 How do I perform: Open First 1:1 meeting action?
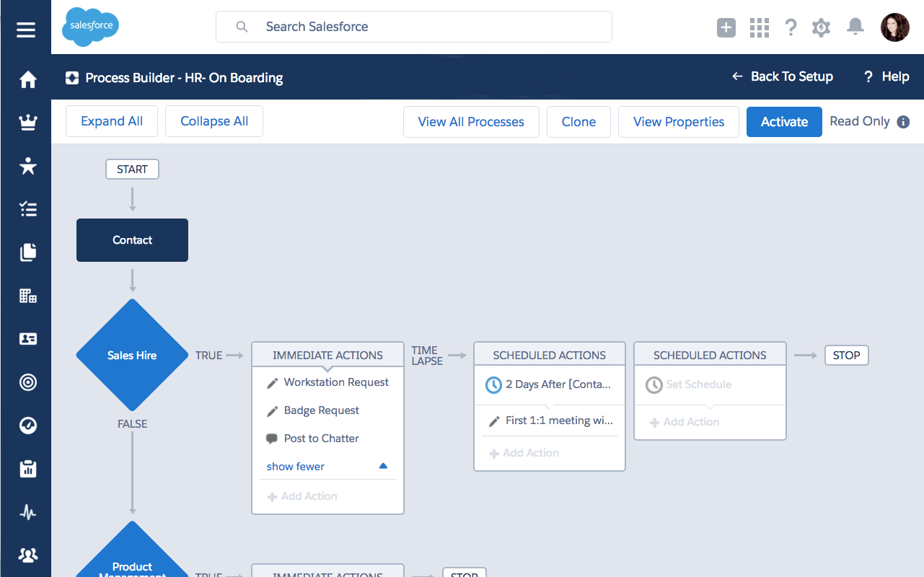560,420
